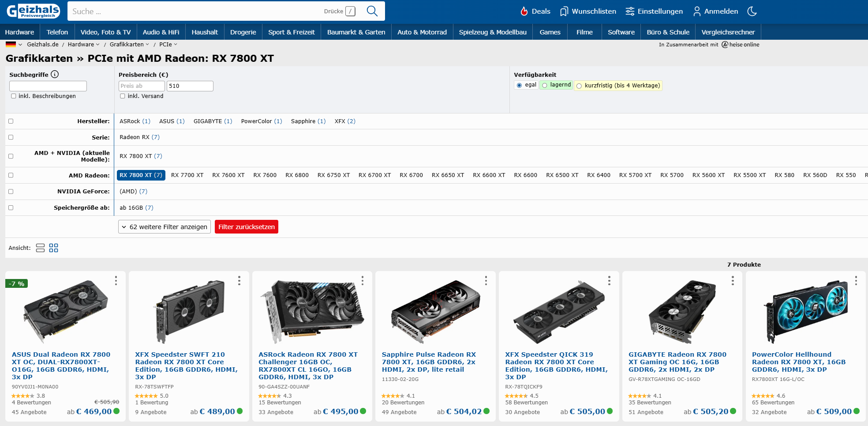
Task: Open Wunschlisten bookmark icon
Action: pos(564,11)
